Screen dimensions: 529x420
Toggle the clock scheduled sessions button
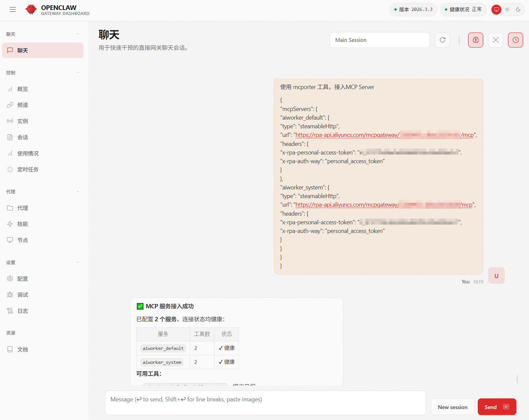[x=516, y=40]
